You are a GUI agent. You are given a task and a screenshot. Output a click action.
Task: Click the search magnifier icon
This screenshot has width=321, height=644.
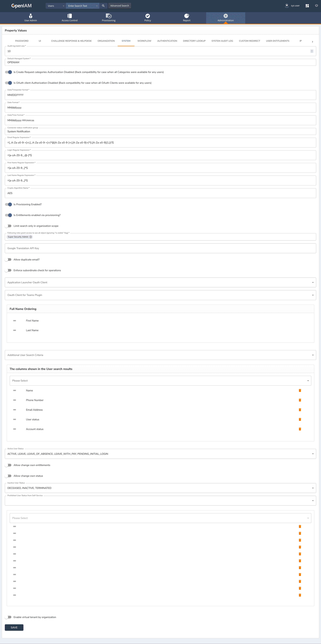pyautogui.click(x=103, y=6)
